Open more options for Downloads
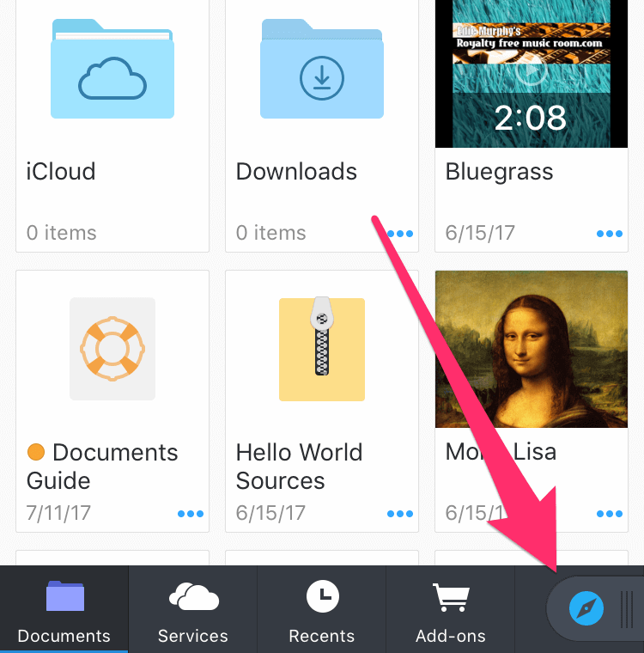 pos(400,234)
